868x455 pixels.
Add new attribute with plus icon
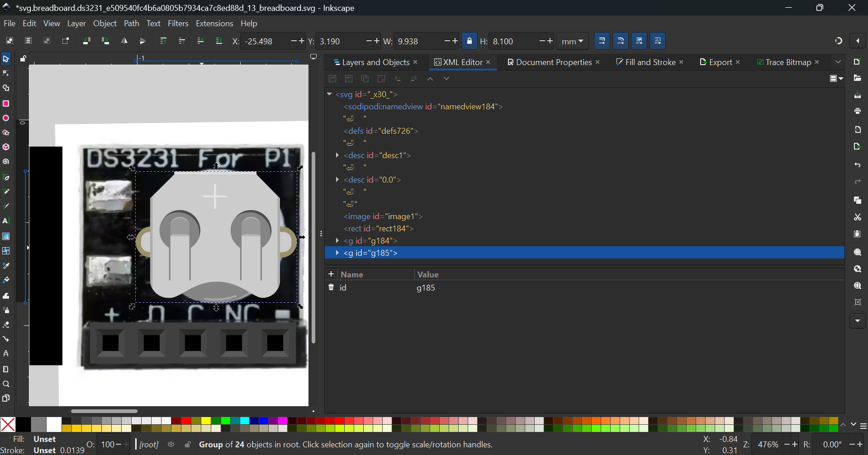pos(331,274)
